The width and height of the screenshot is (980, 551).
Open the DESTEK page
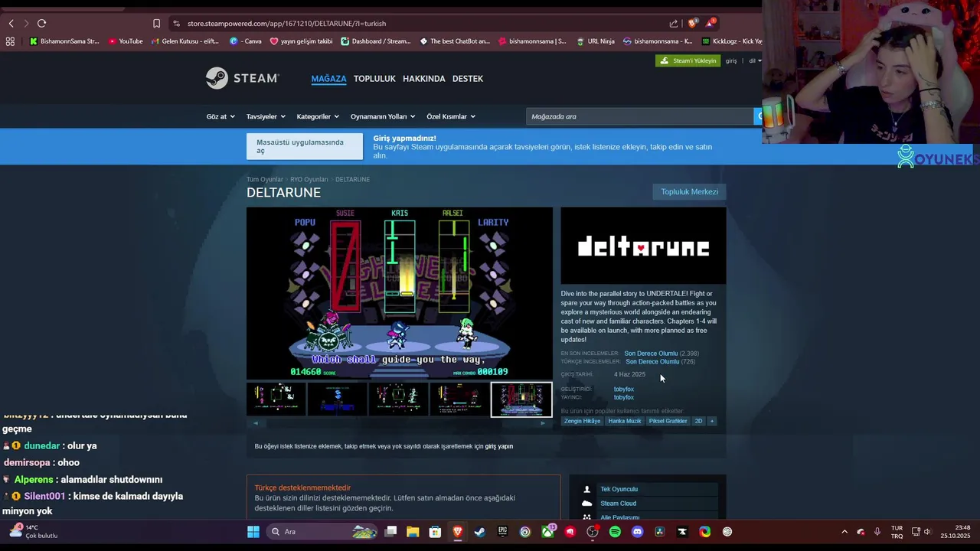click(x=468, y=79)
